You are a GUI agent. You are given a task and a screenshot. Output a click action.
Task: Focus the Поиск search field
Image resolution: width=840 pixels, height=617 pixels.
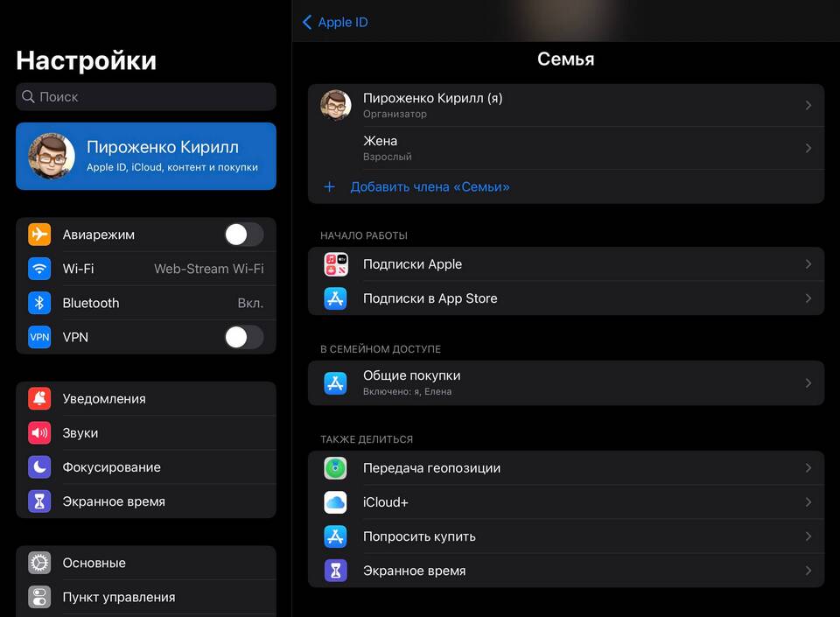[x=146, y=97]
